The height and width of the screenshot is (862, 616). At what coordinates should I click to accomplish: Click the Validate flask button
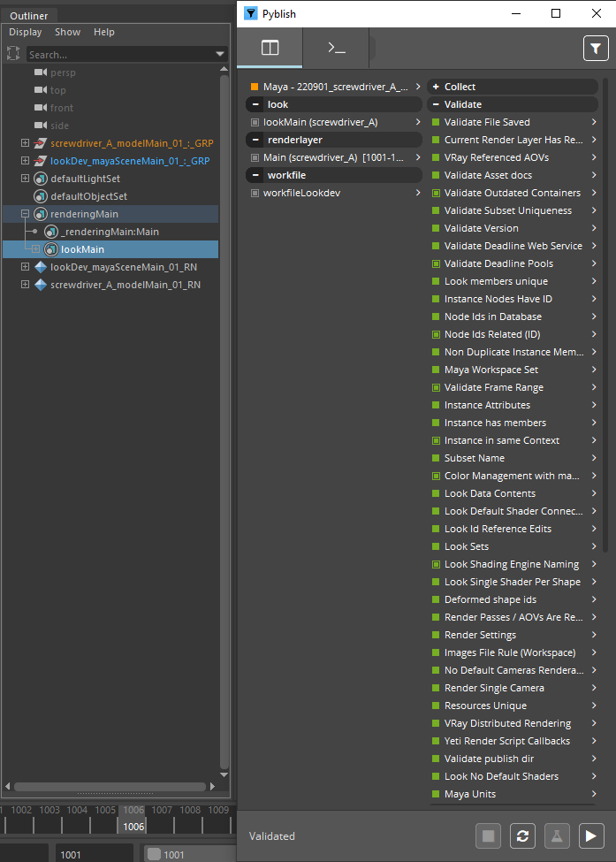tap(557, 836)
